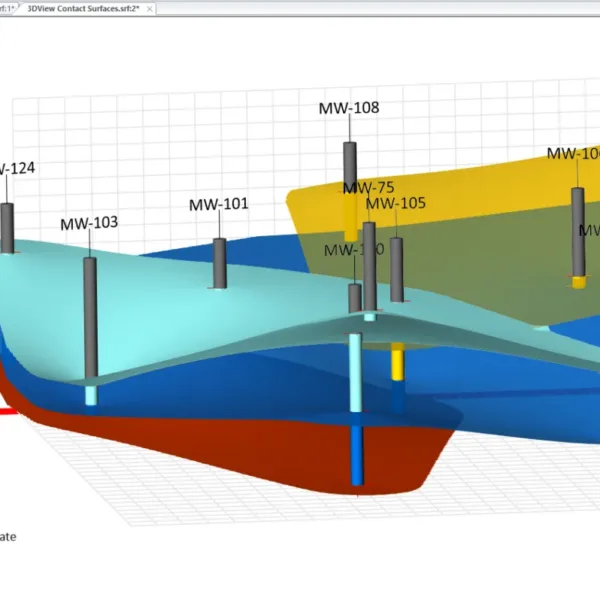Switch to the 3DView Contact Surfaces.srf:2 tab

point(83,8)
